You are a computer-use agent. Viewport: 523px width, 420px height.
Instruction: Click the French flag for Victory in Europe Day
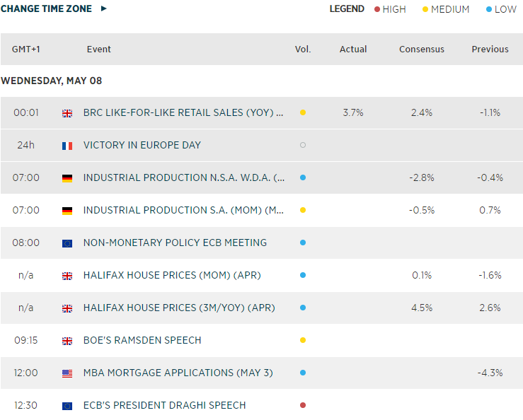(67, 146)
